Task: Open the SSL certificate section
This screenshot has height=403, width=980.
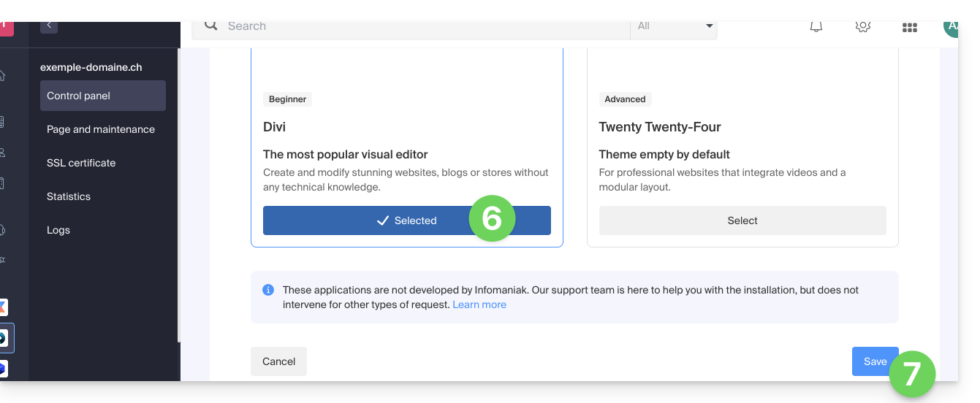Action: click(x=81, y=163)
